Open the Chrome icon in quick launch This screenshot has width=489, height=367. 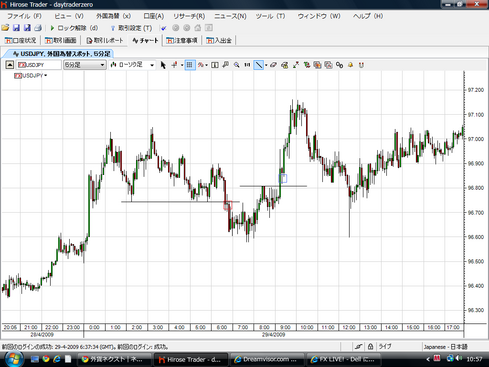46,359
